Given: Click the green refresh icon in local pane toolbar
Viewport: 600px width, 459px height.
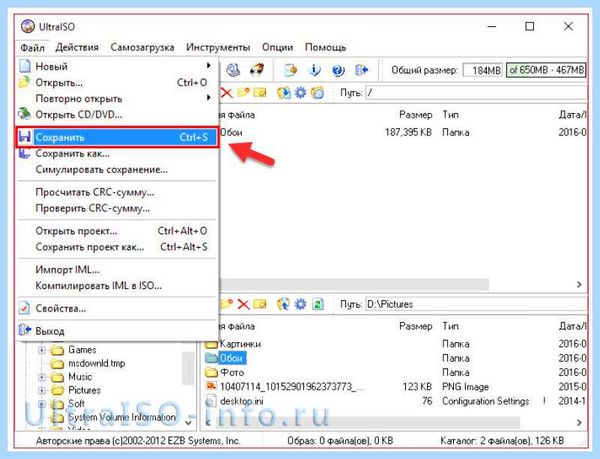Looking at the screenshot, I should [318, 304].
